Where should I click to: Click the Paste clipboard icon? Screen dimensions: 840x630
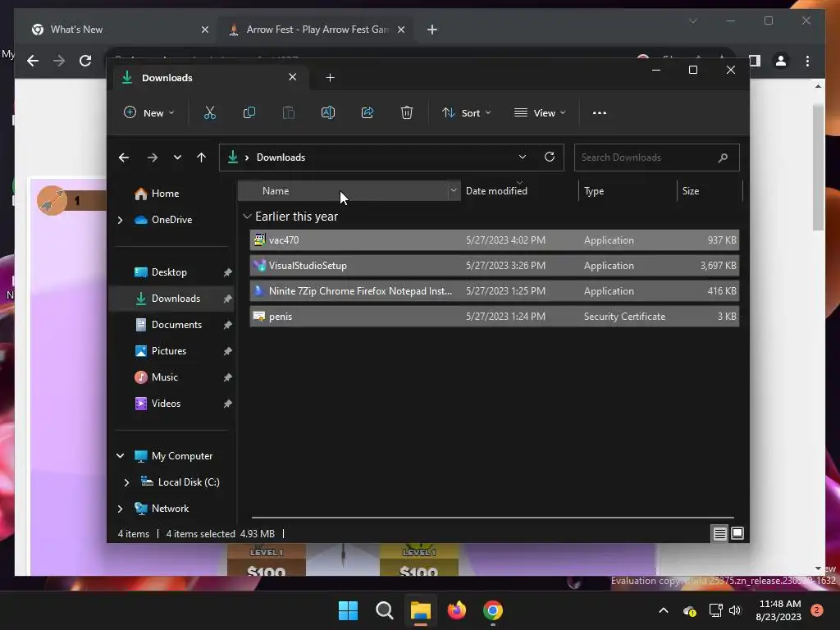pyautogui.click(x=289, y=112)
